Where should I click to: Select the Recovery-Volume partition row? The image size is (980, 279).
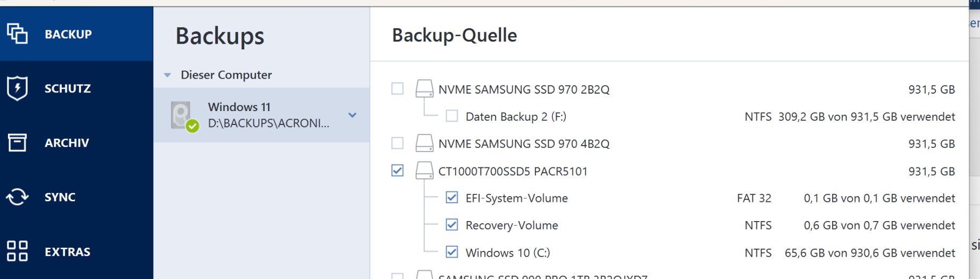pyautogui.click(x=512, y=225)
